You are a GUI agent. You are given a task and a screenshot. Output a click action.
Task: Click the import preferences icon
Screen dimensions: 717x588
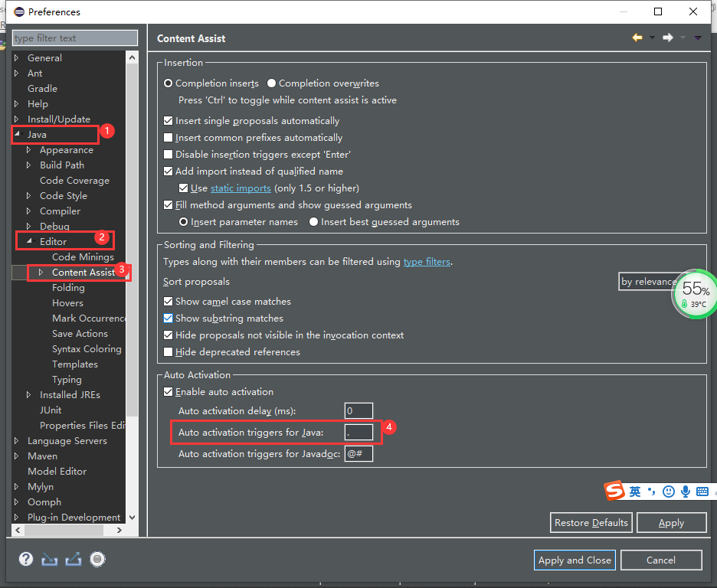49,559
